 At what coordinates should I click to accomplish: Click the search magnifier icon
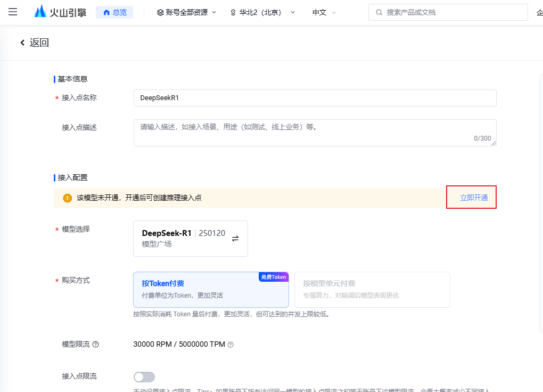379,12
